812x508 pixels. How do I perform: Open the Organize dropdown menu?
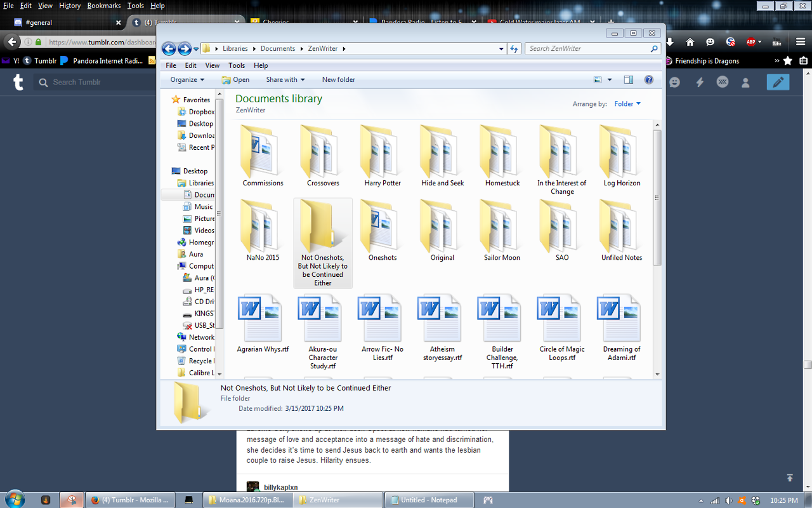pos(188,80)
